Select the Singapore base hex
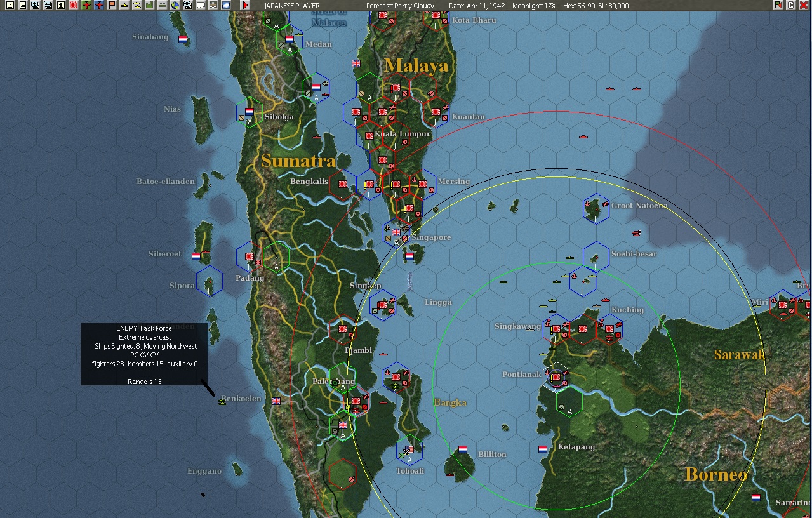The height and width of the screenshot is (518, 812). coord(396,233)
